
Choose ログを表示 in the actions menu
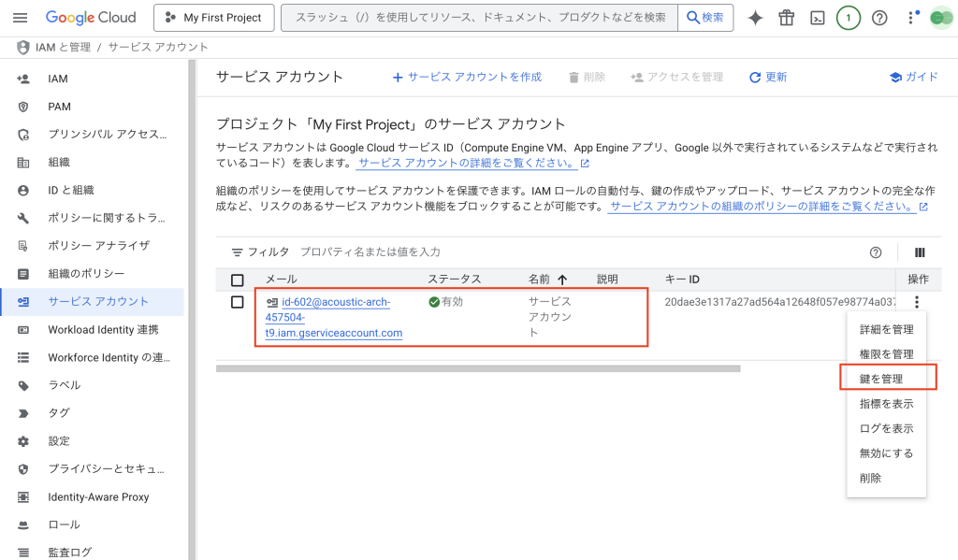click(887, 429)
